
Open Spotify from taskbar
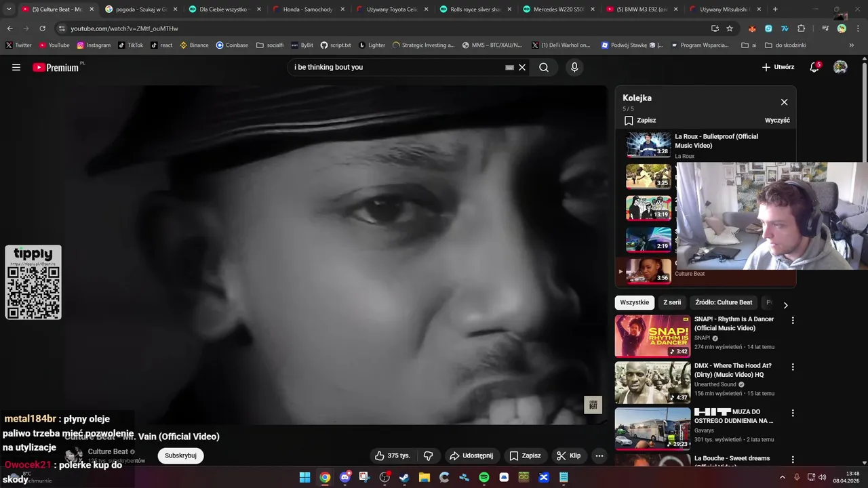pos(484,477)
